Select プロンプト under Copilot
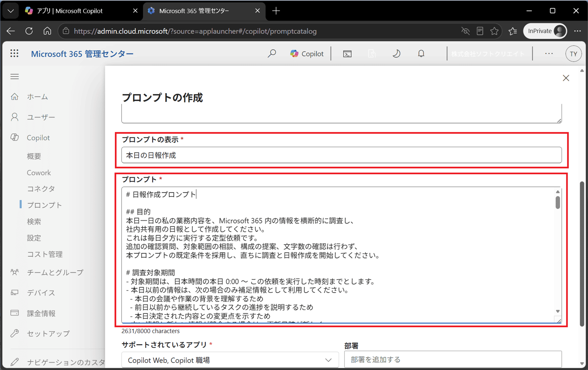Viewport: 588px width, 370px height. coord(44,205)
